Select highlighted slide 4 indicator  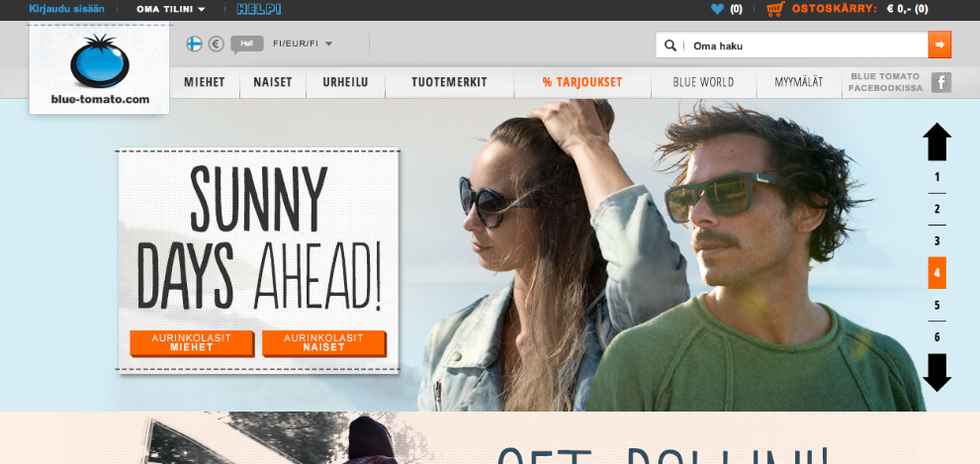coord(936,273)
